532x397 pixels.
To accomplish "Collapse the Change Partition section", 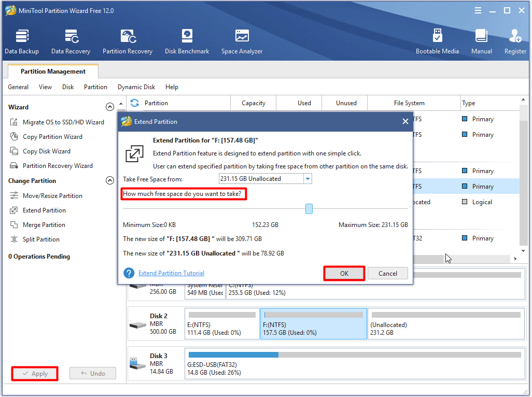I will coord(109,180).
